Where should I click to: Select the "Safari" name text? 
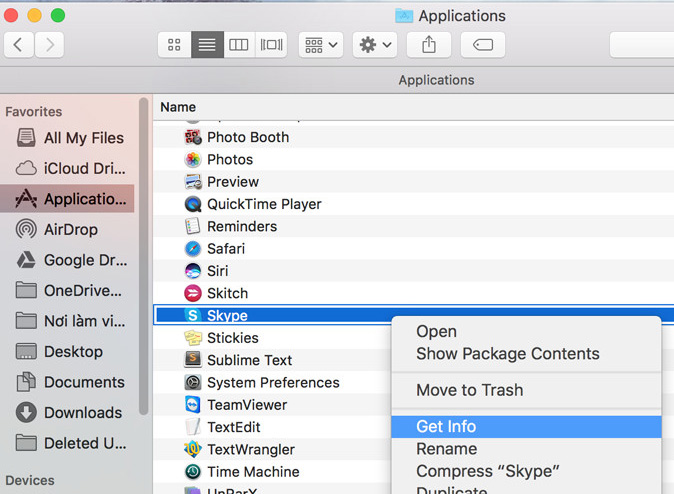(226, 249)
